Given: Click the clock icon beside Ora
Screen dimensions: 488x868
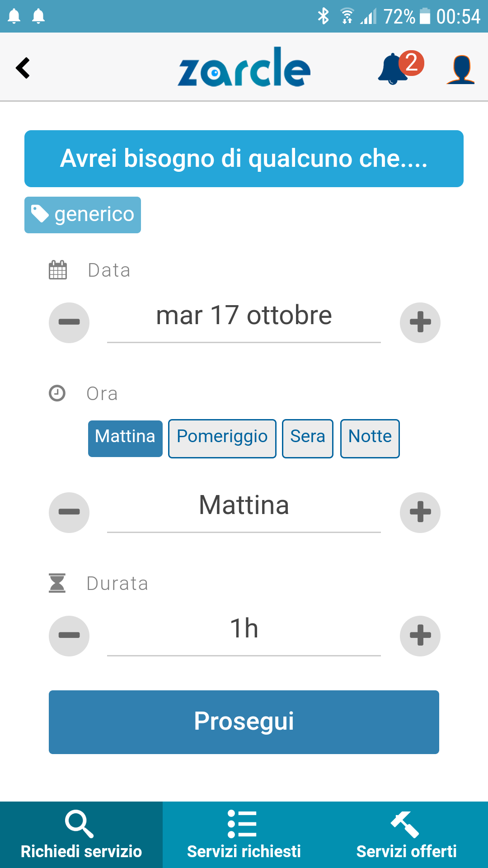Looking at the screenshot, I should (57, 393).
